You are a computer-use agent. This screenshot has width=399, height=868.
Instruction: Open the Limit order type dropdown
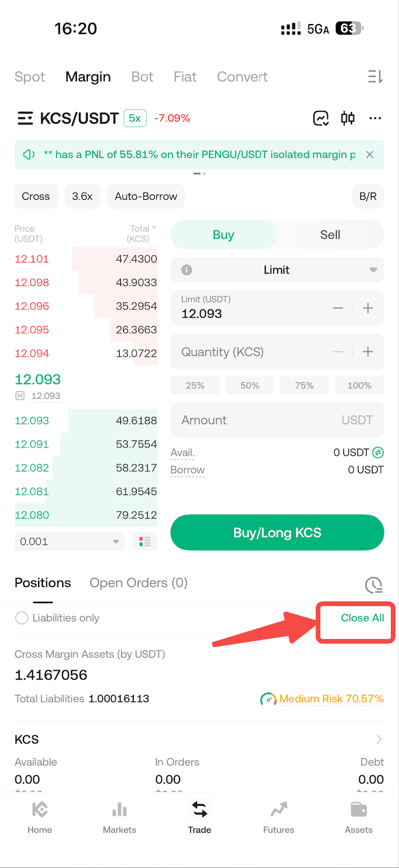coord(277,270)
